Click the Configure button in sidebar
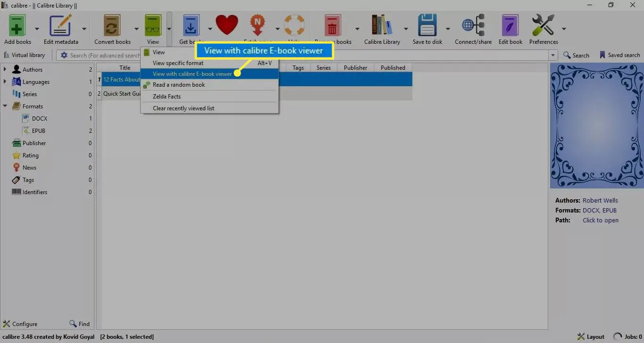Screen dimensions: 644x343 tap(20, 324)
